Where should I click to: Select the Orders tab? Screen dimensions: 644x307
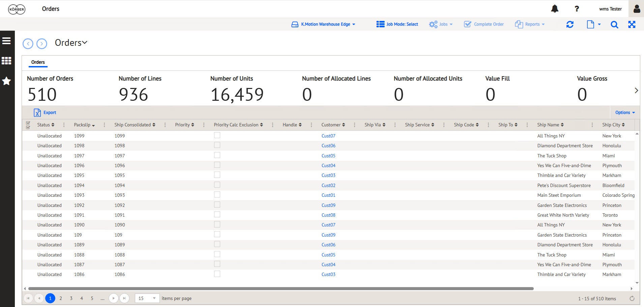pyautogui.click(x=38, y=62)
